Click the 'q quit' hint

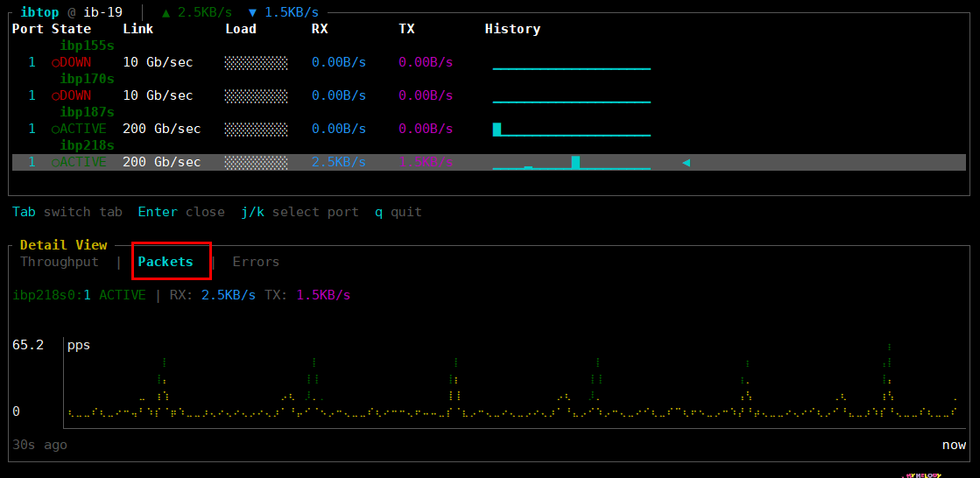tap(398, 212)
